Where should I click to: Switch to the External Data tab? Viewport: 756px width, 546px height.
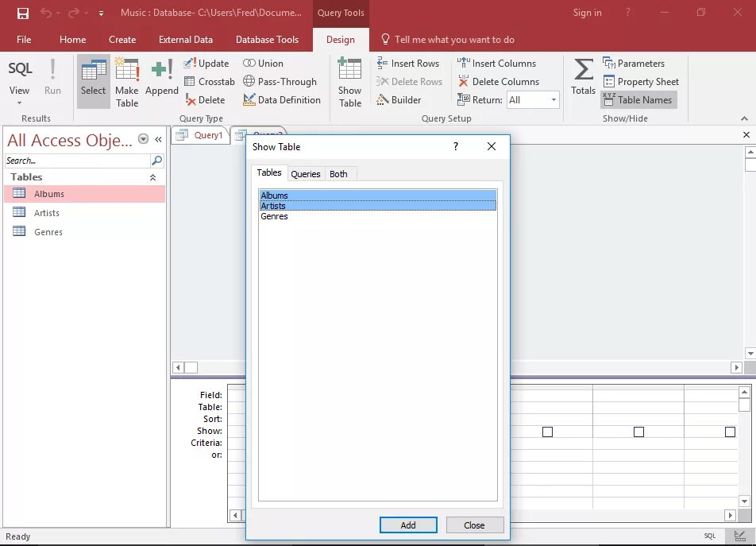click(186, 40)
